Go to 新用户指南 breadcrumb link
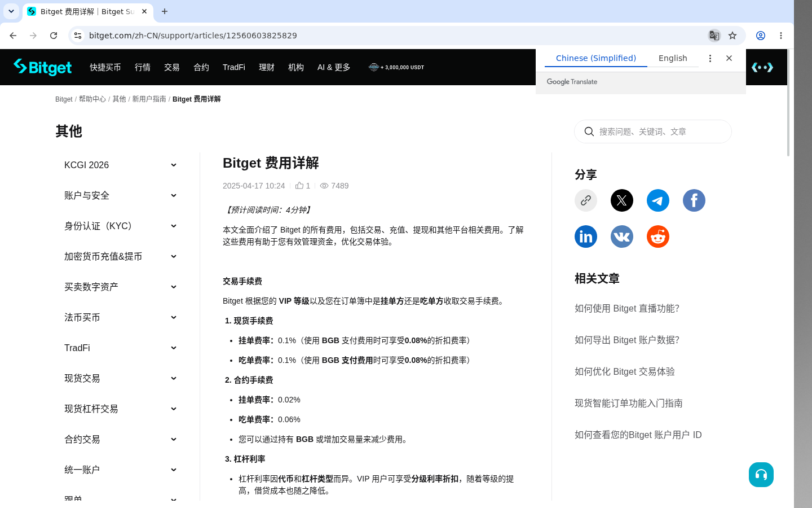Screen dimensions: 812x508 [x=149, y=99]
